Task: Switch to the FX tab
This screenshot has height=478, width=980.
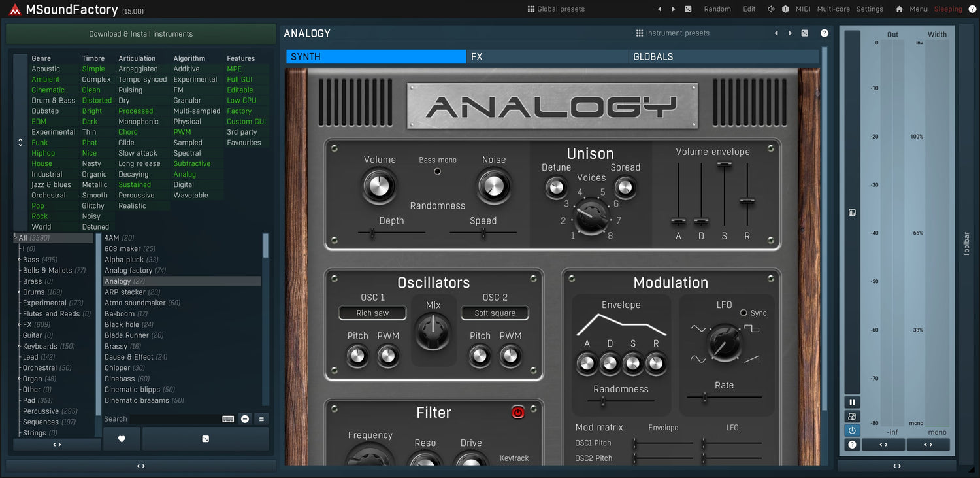Action: [x=547, y=57]
